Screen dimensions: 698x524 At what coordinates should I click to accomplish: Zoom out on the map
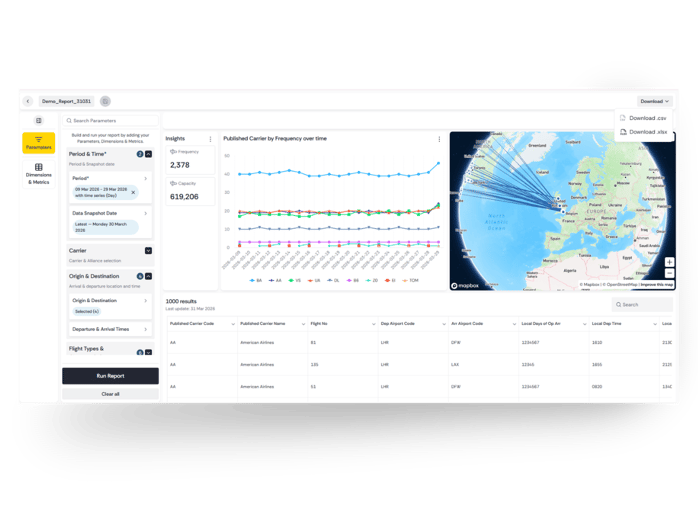(x=669, y=274)
